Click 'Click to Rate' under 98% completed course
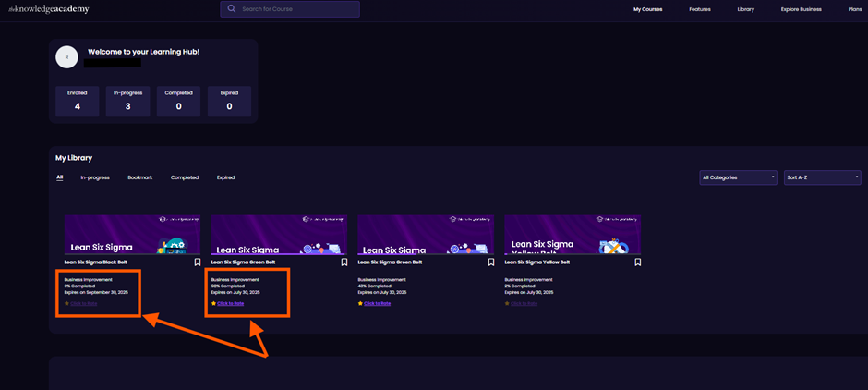The image size is (868, 390). click(230, 303)
